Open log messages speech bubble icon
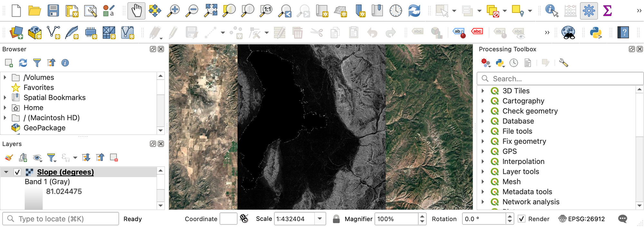 (x=623, y=219)
